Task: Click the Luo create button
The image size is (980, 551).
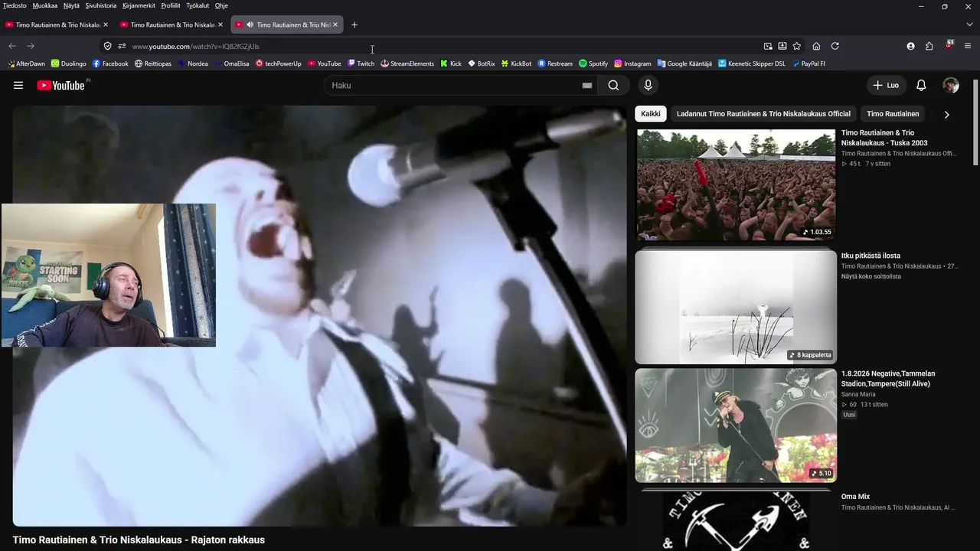Action: coord(886,85)
